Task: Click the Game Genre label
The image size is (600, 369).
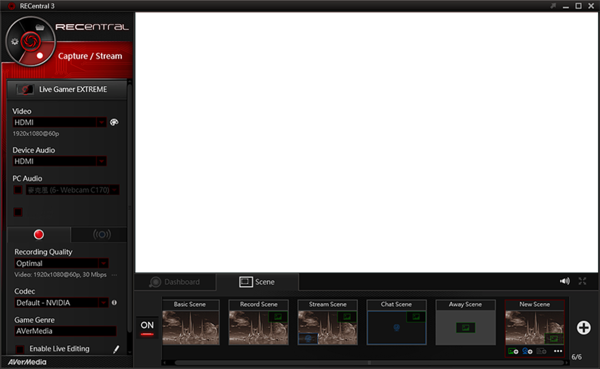Action: point(34,320)
